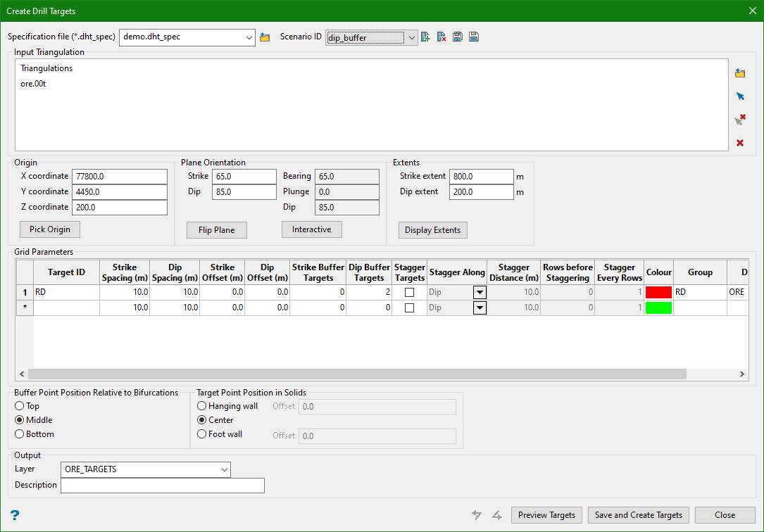Viewport: 764px width, 532px height.
Task: Choose Hanging wall target point position
Action: pyautogui.click(x=202, y=406)
